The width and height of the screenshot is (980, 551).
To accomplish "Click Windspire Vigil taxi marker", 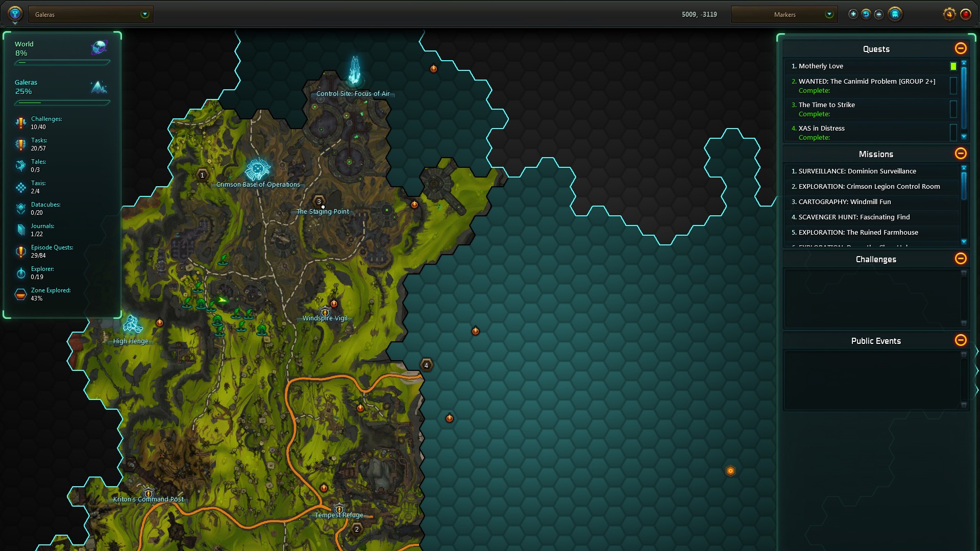I will pyautogui.click(x=325, y=311).
